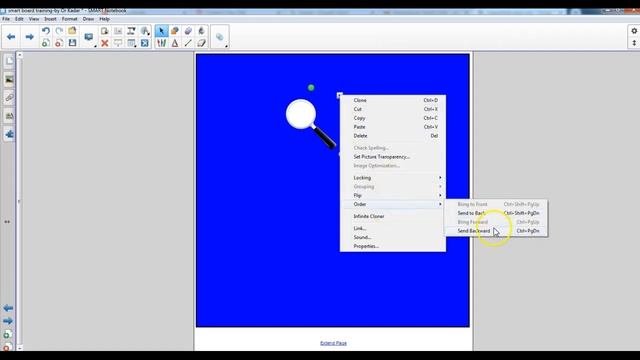The image size is (640, 360).
Task: Click the left arrow at the sidebar bottom
Action: pyautogui.click(x=8, y=308)
